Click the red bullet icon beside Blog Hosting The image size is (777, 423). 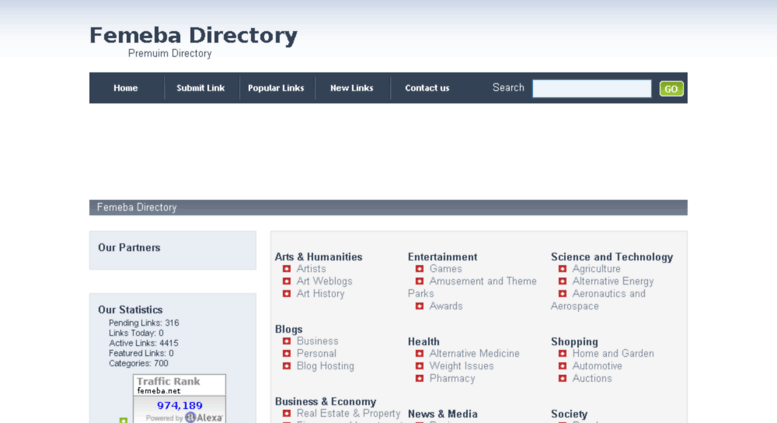click(286, 366)
